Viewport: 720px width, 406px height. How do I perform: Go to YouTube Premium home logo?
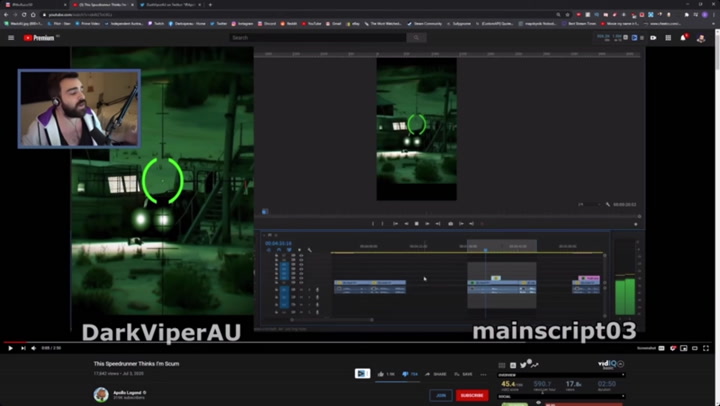[39, 38]
